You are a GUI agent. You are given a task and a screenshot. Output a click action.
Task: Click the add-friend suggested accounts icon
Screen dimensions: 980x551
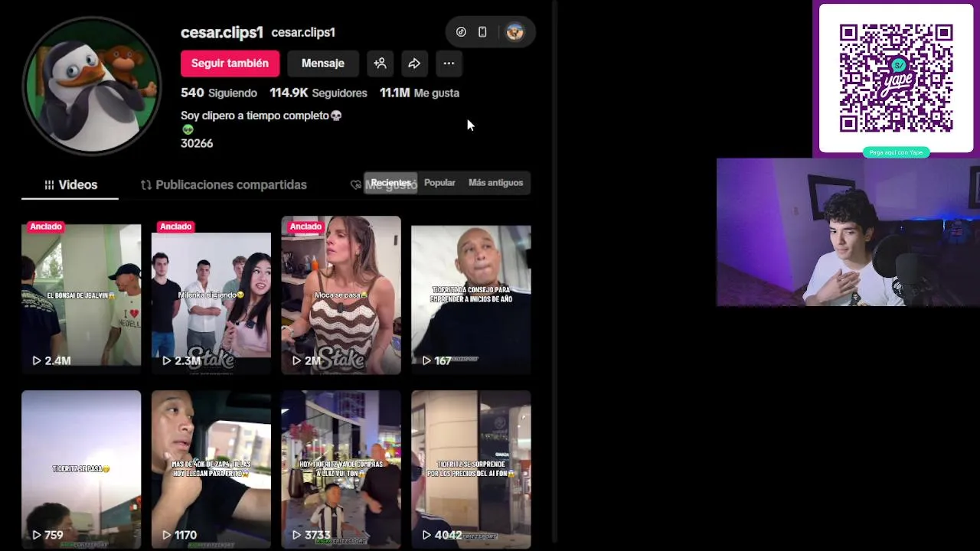coord(380,64)
